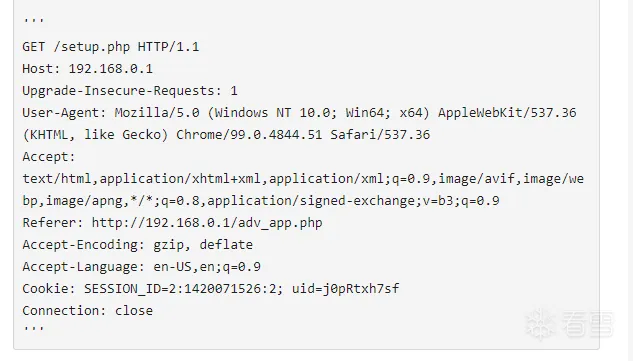The image size is (633, 361).
Task: Click the uid=j0pRtxh7sf cookie value
Action: (346, 289)
